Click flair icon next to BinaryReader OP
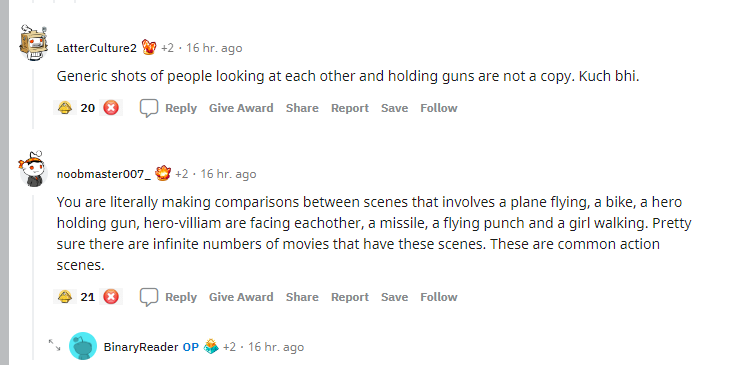746x365 pixels. 211,346
